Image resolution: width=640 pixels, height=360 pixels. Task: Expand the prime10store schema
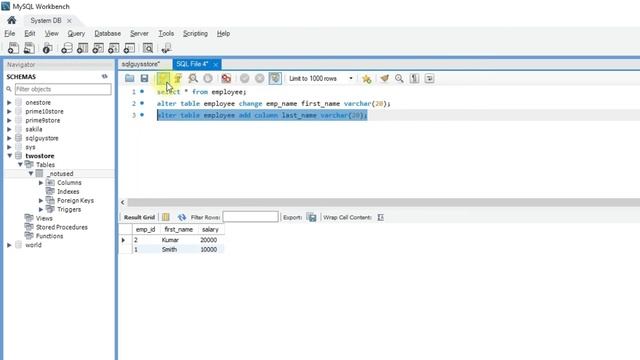(9, 111)
